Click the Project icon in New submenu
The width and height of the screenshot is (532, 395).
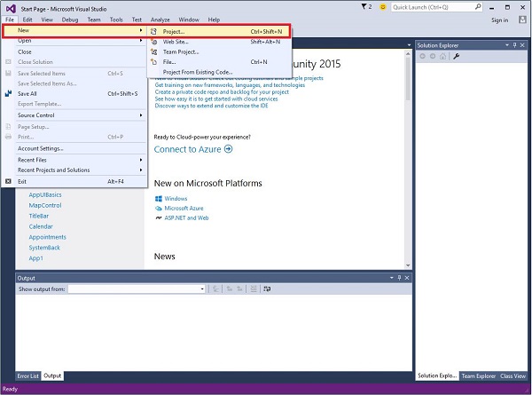(153, 32)
